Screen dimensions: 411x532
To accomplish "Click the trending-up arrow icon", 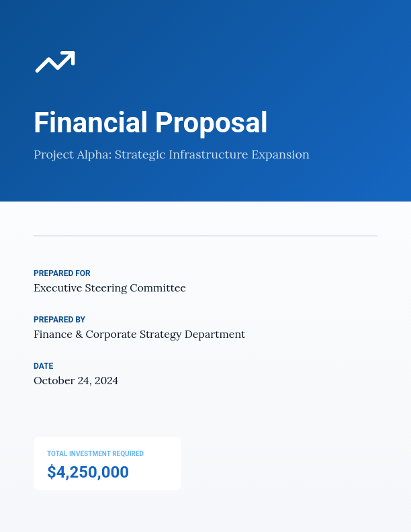I will coord(55,62).
